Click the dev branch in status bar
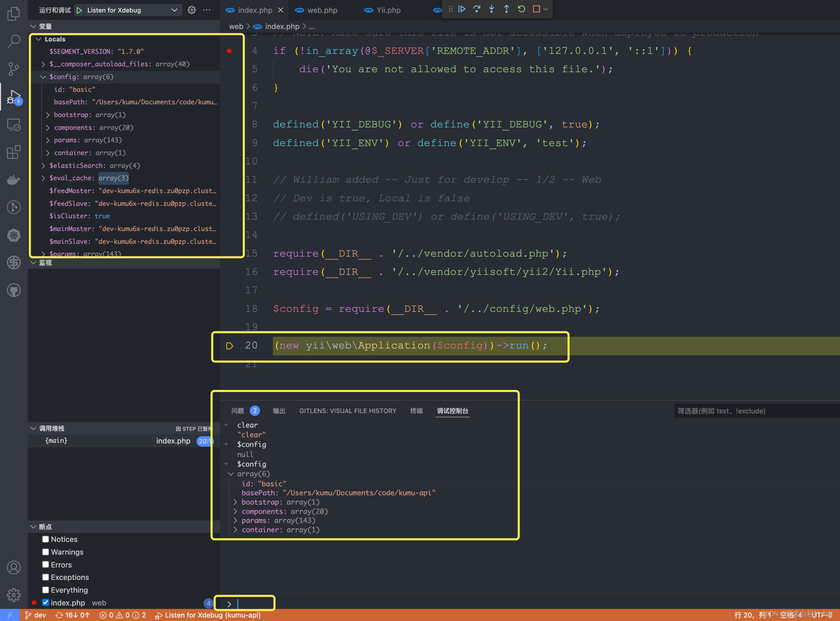Viewport: 840px width, 621px height. [x=36, y=615]
